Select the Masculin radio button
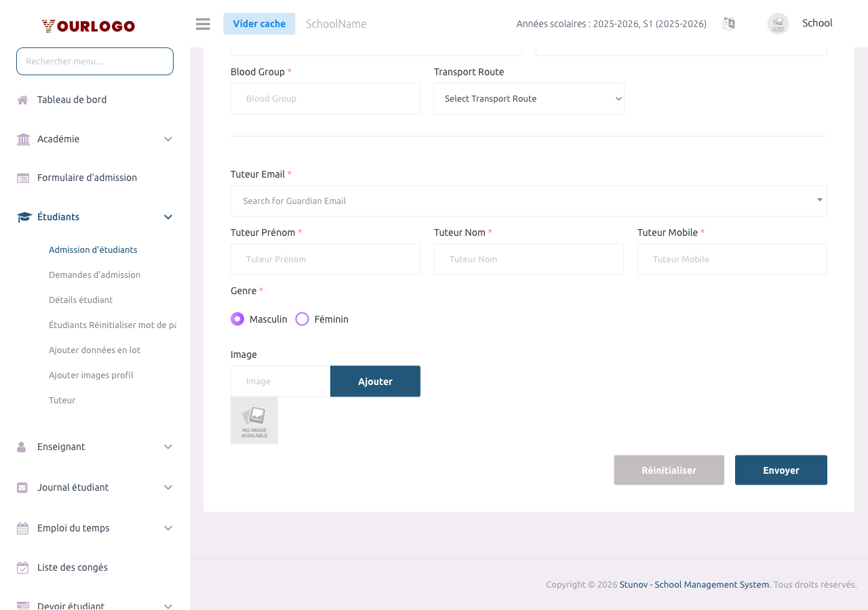The height and width of the screenshot is (610, 868). click(x=237, y=319)
